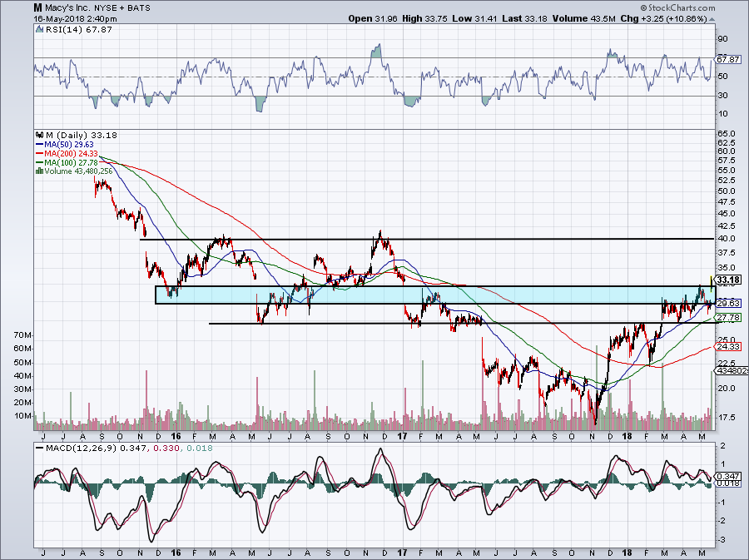
Task: Click the 40.0 price axis label
Action: (726, 239)
